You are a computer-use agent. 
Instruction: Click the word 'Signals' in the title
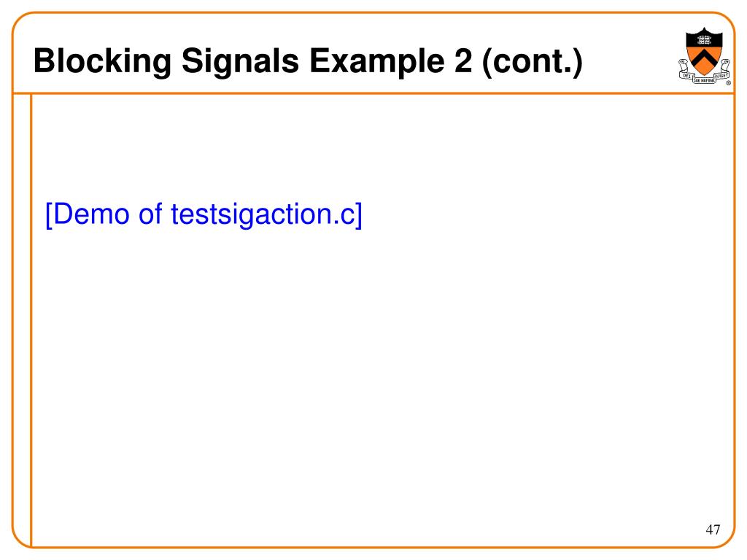[x=240, y=61]
